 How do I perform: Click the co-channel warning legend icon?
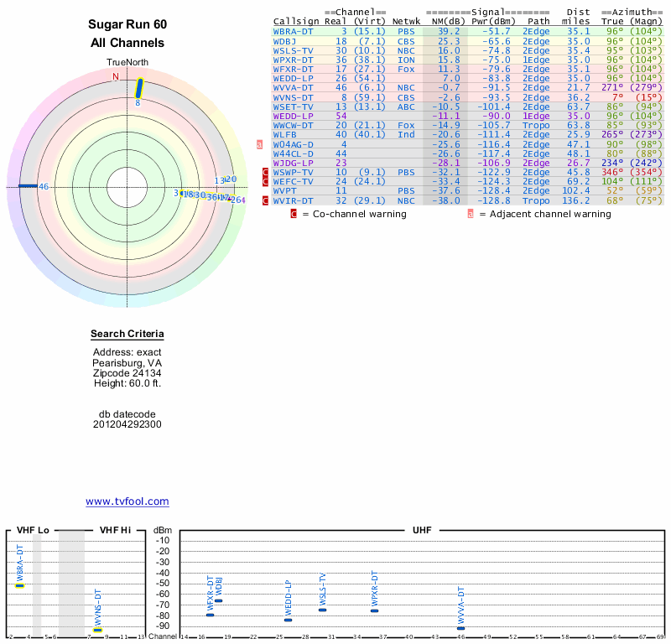294,214
